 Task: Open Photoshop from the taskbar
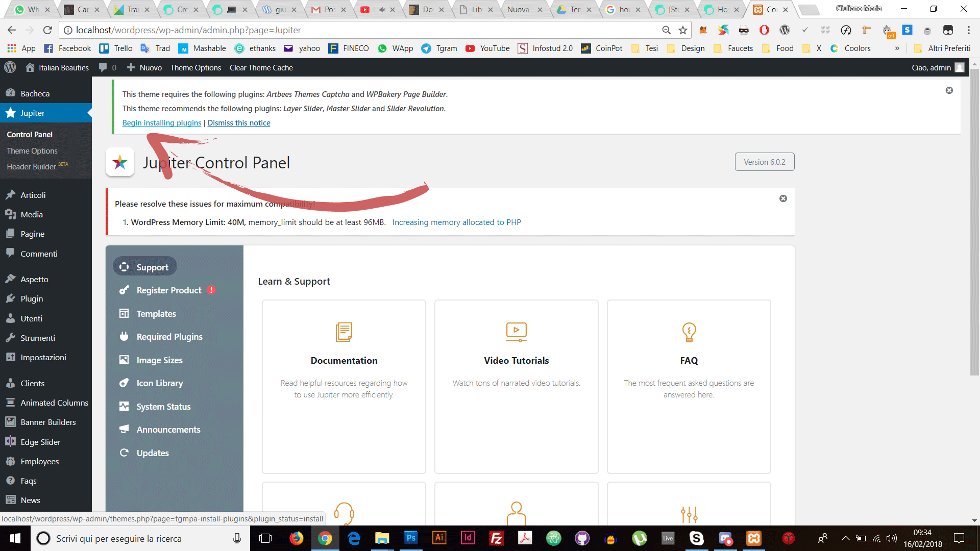(x=411, y=538)
